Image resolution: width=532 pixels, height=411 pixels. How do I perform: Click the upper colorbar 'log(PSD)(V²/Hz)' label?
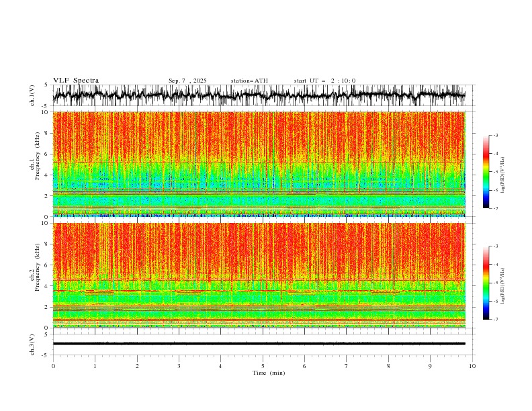click(x=502, y=175)
